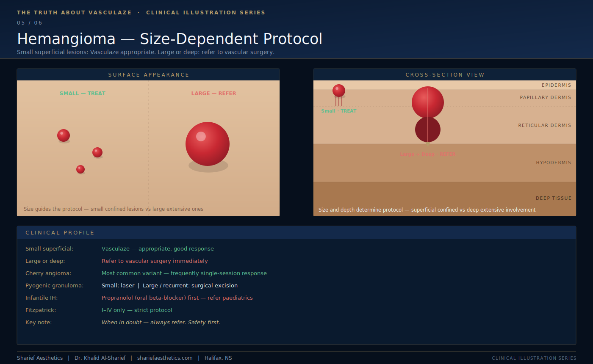Click the 'RETICULAR DERMIS' layer label
The height and width of the screenshot is (364, 593).
coord(545,125)
